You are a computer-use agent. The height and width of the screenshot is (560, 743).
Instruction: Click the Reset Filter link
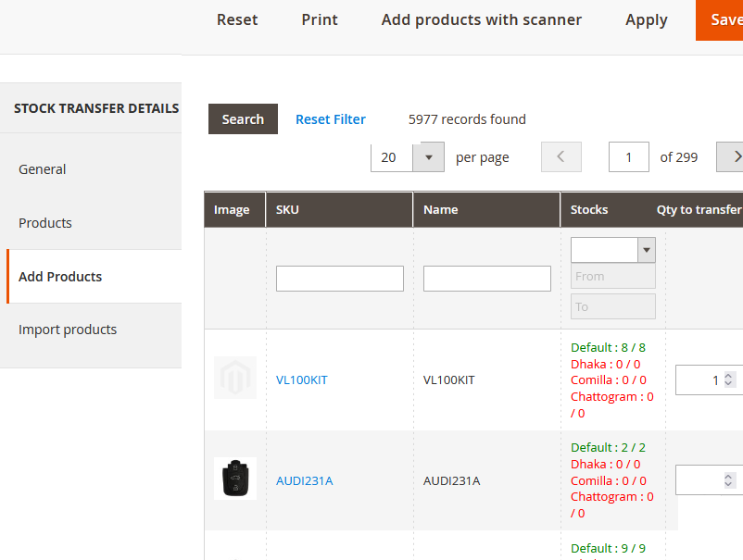point(331,119)
